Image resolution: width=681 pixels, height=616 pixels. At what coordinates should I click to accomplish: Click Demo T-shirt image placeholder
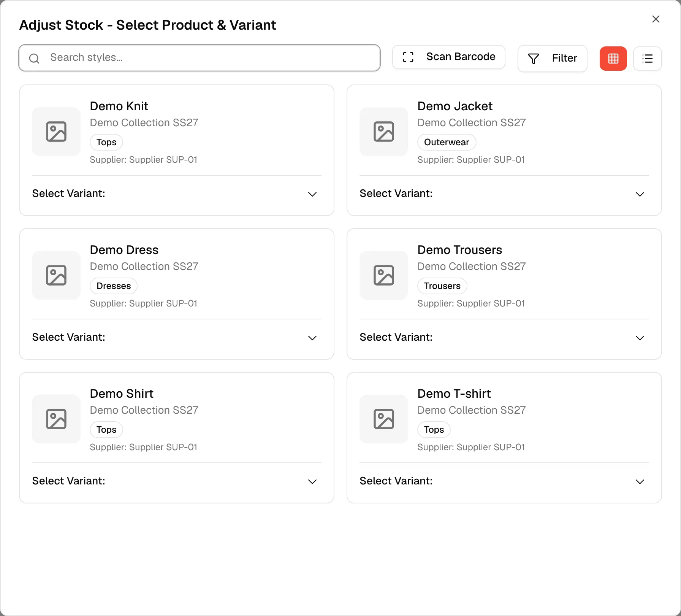pos(384,419)
